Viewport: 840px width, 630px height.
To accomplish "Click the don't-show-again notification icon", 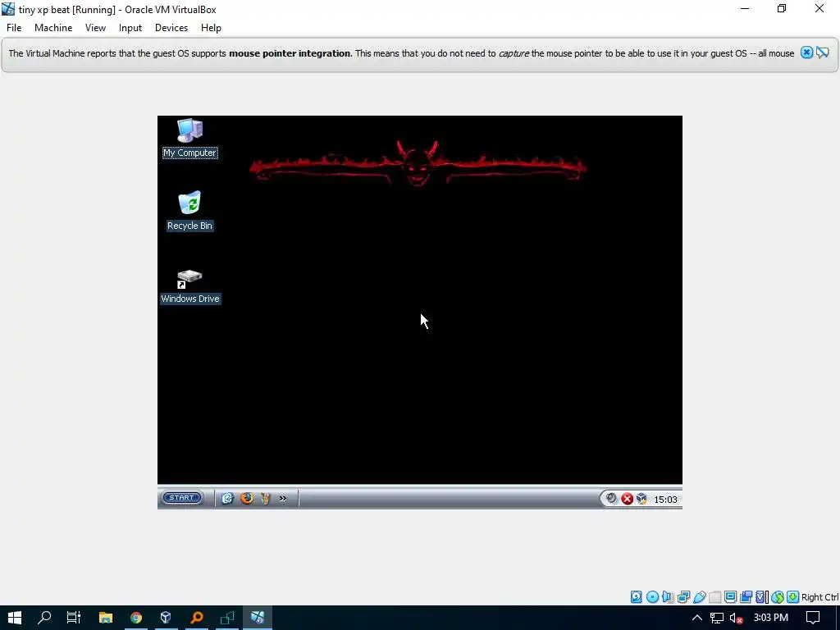I will pos(822,52).
